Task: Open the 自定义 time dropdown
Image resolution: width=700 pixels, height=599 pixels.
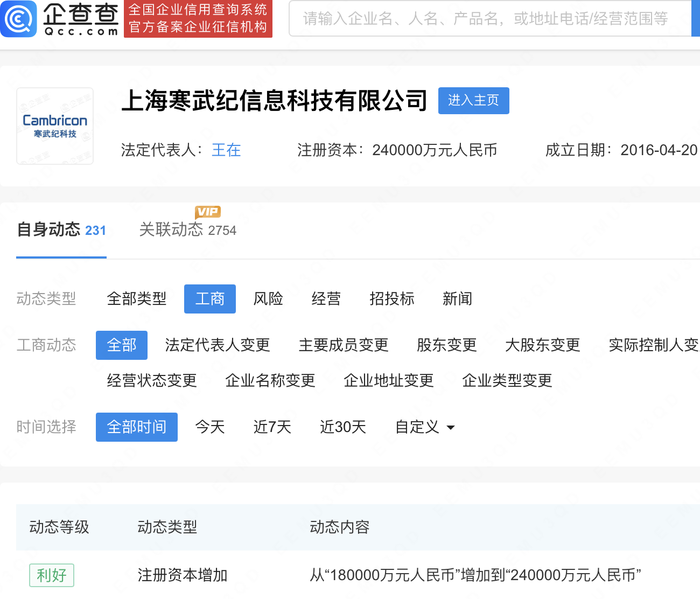Action: pyautogui.click(x=425, y=427)
